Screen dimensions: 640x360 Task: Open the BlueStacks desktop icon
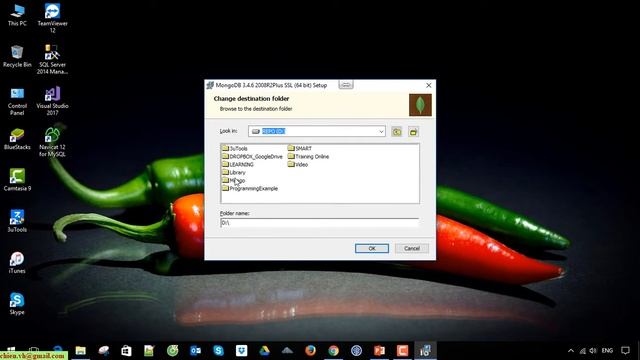[17, 139]
